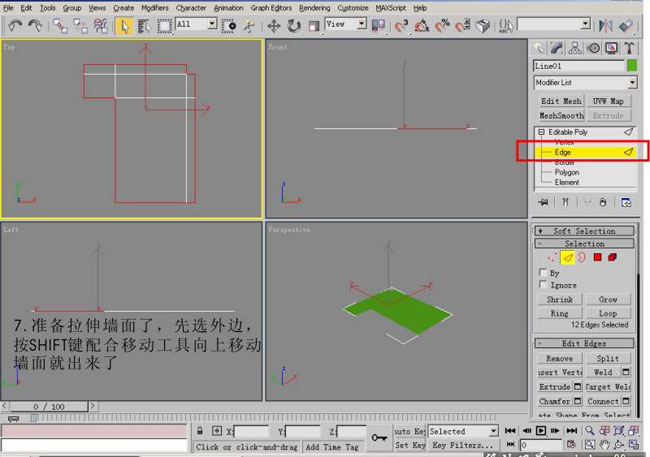Click Rectangular Selection Region icon

click(165, 26)
